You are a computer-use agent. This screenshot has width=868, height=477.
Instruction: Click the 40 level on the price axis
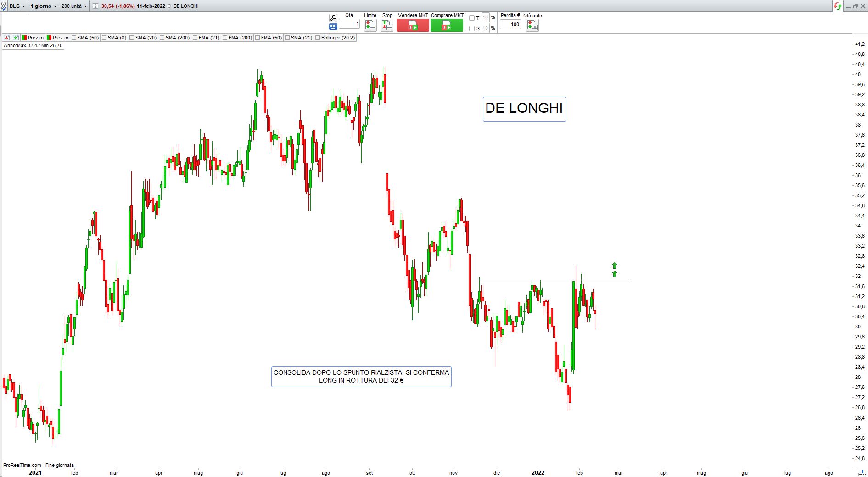point(857,74)
